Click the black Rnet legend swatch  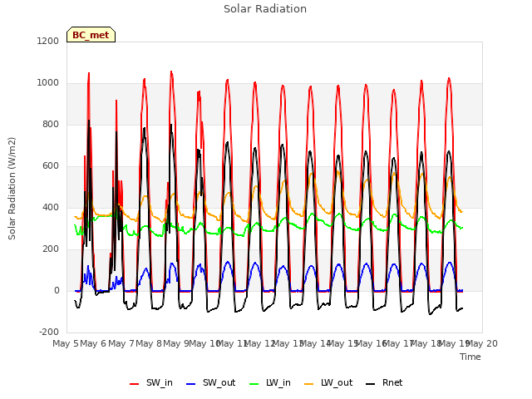371,384
